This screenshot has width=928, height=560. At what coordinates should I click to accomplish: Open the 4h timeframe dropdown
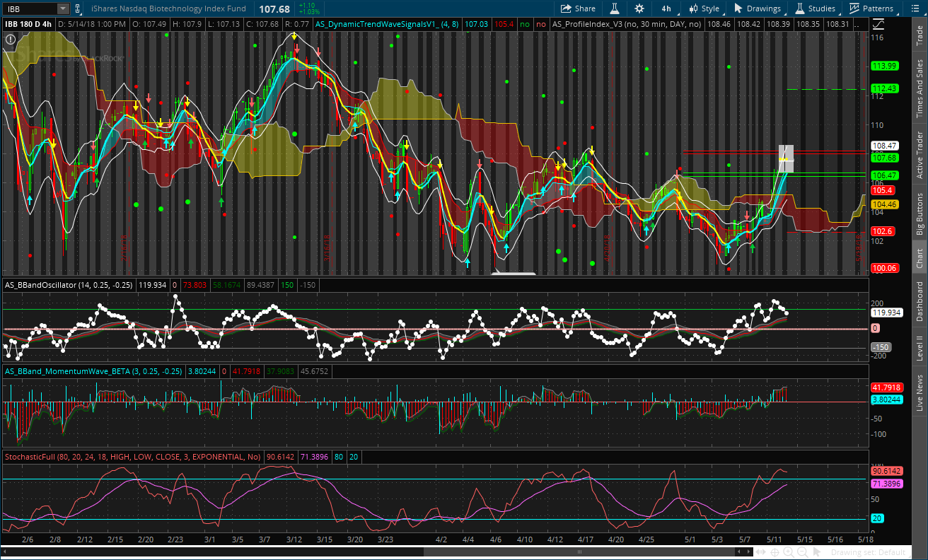(x=666, y=8)
